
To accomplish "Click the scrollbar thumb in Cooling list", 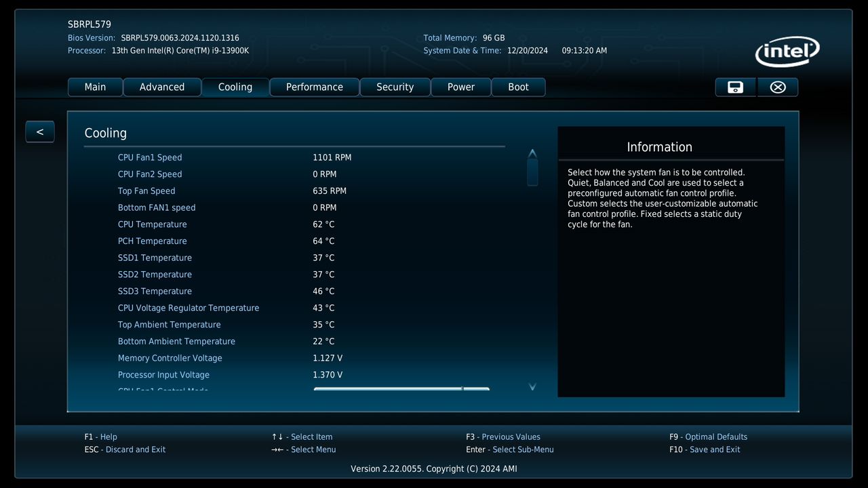I will coord(532,171).
